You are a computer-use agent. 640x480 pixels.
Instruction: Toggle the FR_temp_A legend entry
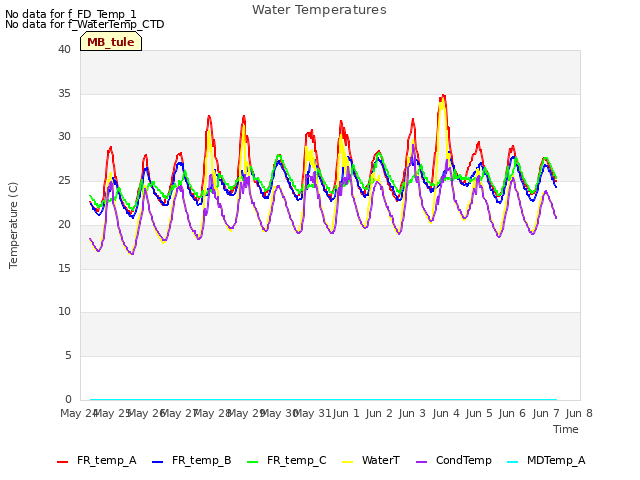pos(97,460)
